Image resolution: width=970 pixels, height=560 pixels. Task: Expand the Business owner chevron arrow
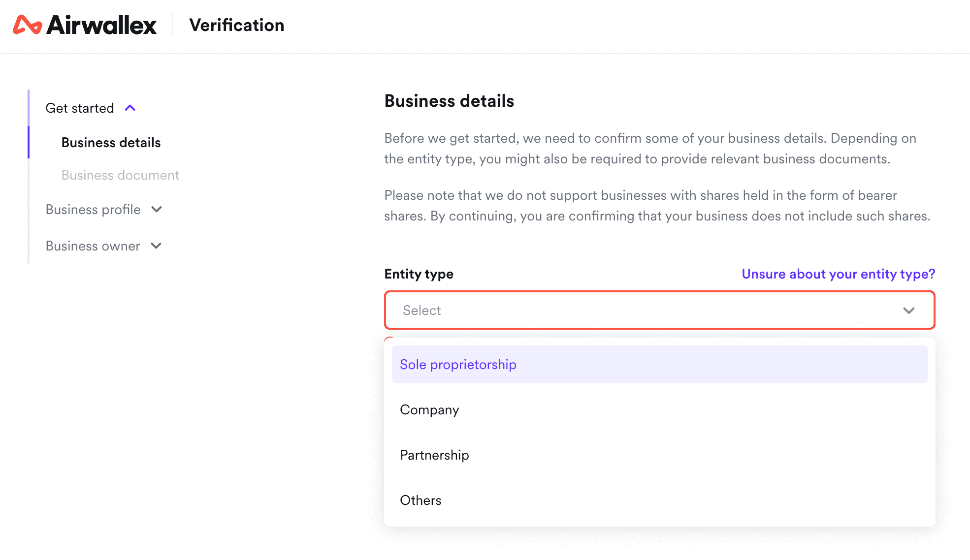pos(156,246)
